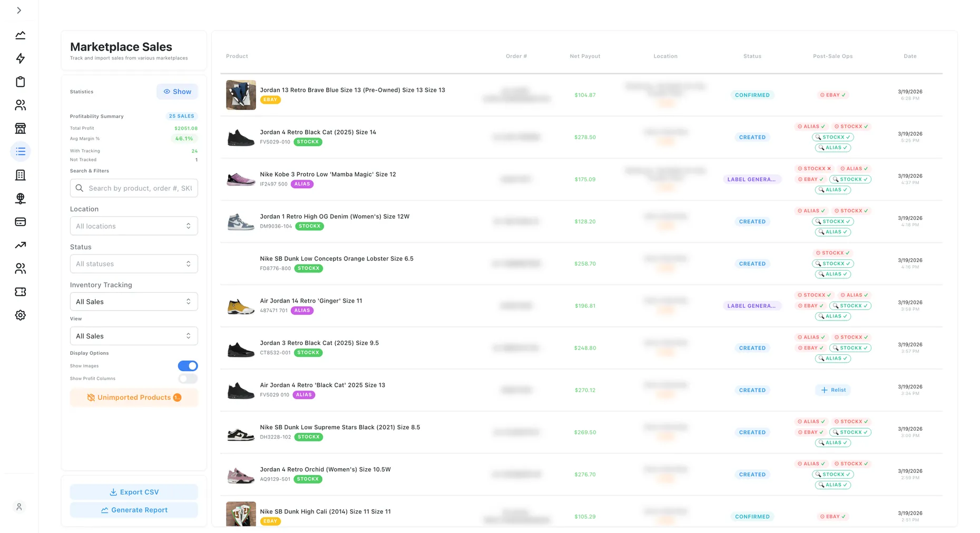Screen dimensions: 980x533
Task: Open the building sidebar icon
Action: (21, 175)
